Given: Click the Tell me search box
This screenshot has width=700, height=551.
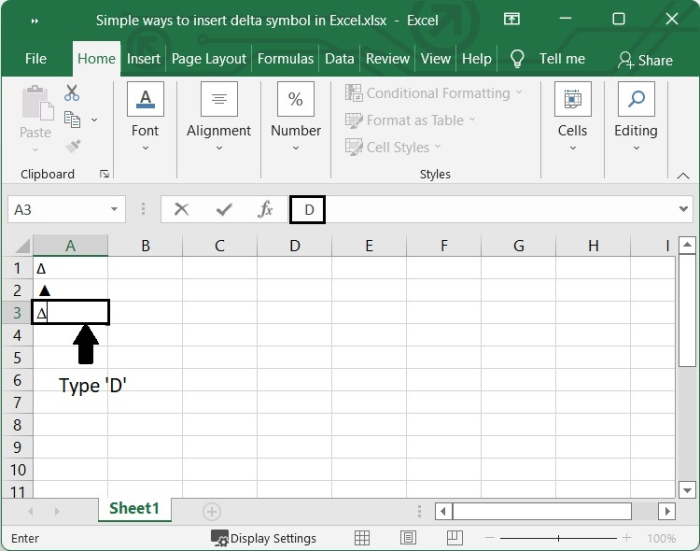Looking at the screenshot, I should [562, 58].
